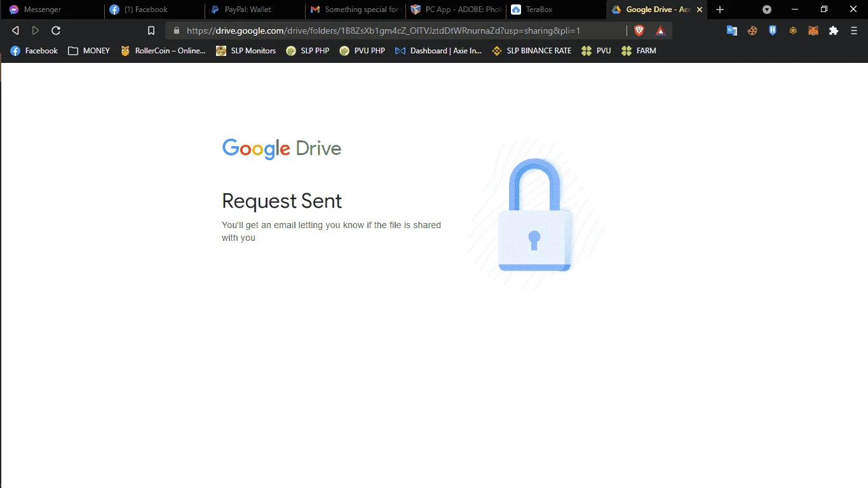Open the SLP PHP bookmark
The image size is (868, 488).
tap(308, 51)
